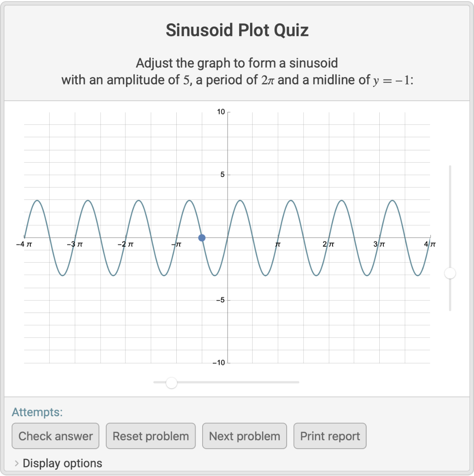Screen dimensions: 474x476
Task: Click the vertical slider handle beside the graph
Action: point(450,273)
